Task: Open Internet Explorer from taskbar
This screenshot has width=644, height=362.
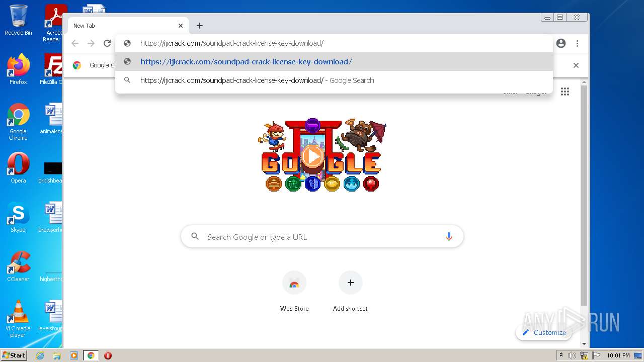Action: (40, 355)
